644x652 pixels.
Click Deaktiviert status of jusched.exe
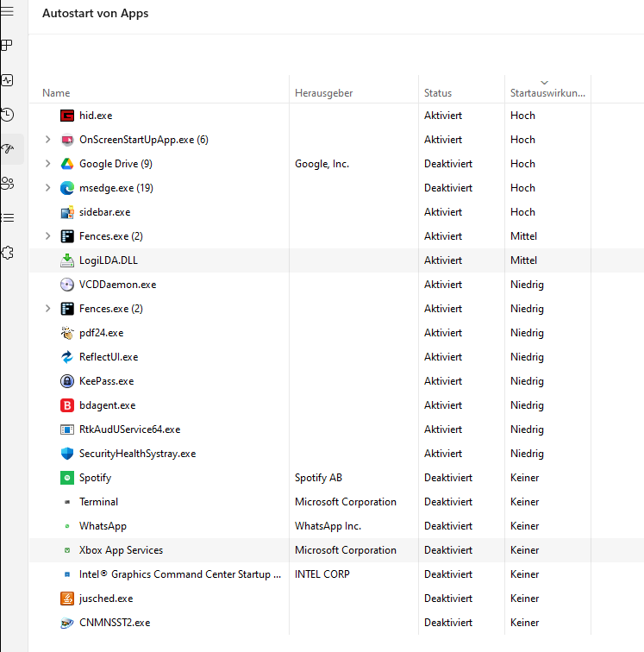click(x=448, y=599)
